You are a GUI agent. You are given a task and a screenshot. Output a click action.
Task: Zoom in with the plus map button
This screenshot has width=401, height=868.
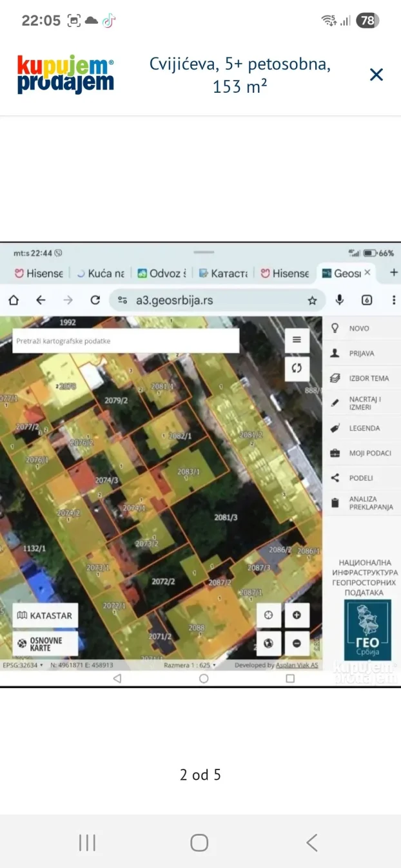tap(297, 615)
